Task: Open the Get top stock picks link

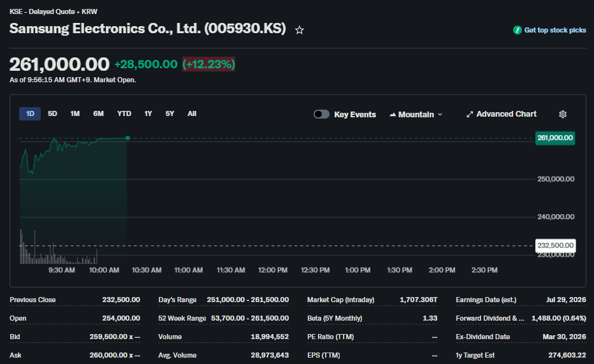Action: click(555, 30)
